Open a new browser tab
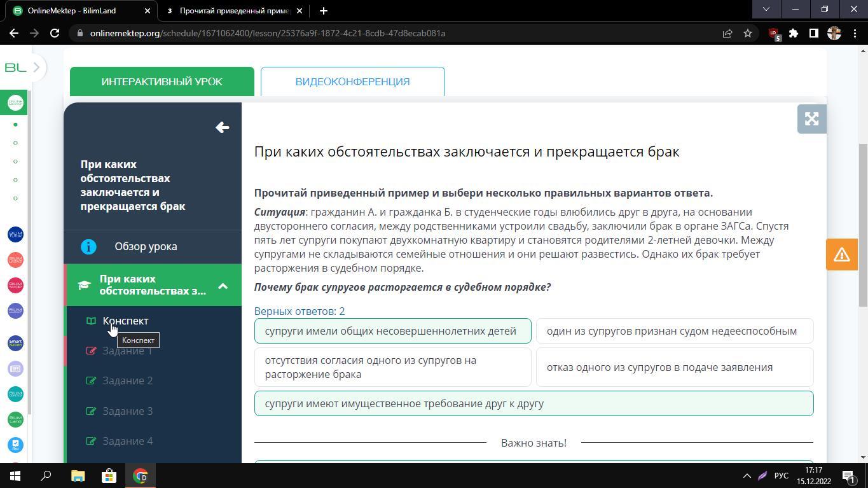Image resolution: width=868 pixels, height=488 pixels. [323, 11]
